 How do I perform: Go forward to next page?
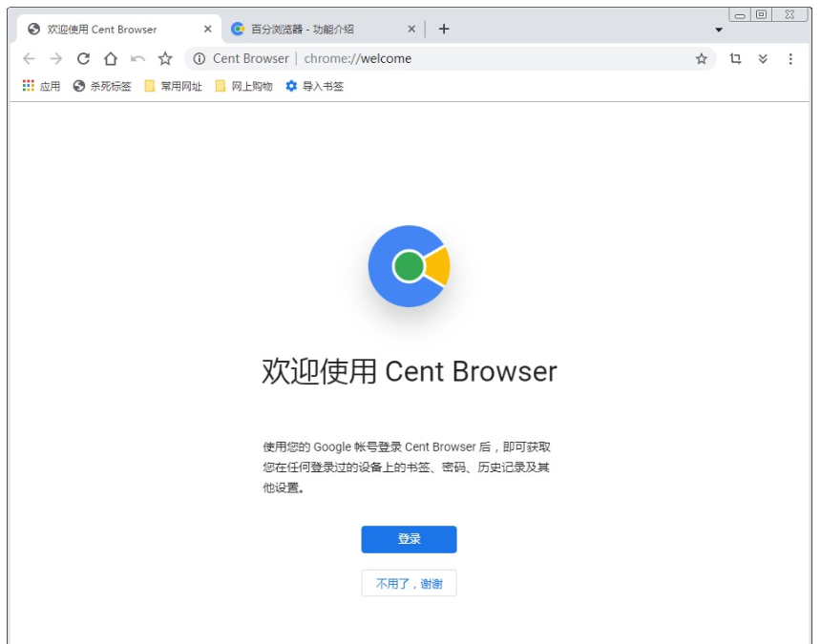(x=56, y=58)
